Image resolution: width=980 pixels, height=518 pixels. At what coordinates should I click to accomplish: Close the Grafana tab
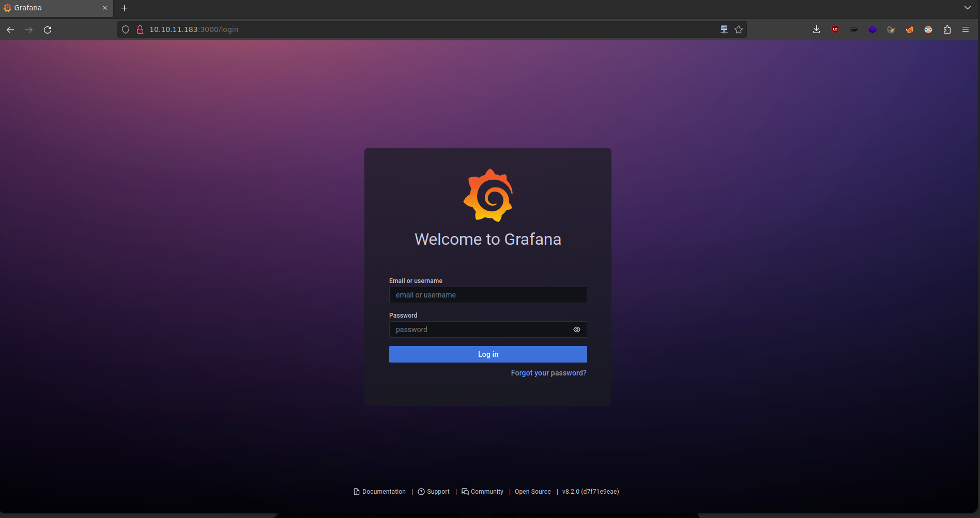[x=105, y=8]
